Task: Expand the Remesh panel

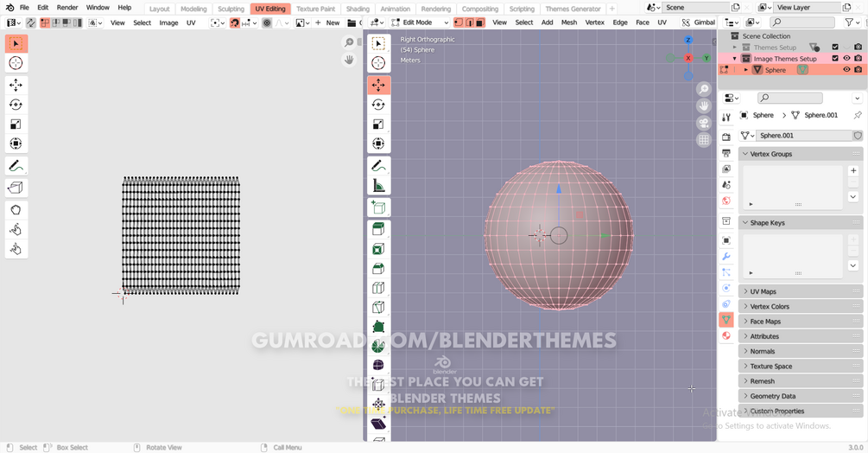Action: pos(801,381)
